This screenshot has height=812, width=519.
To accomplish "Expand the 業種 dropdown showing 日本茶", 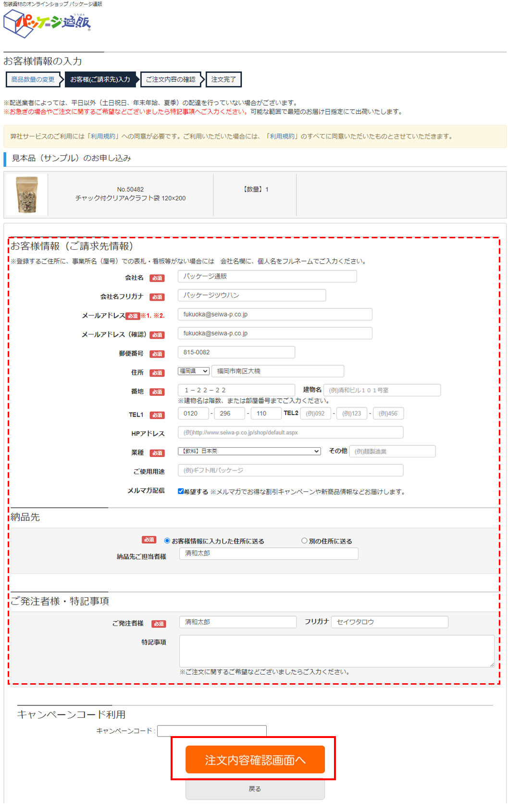I will 249,451.
